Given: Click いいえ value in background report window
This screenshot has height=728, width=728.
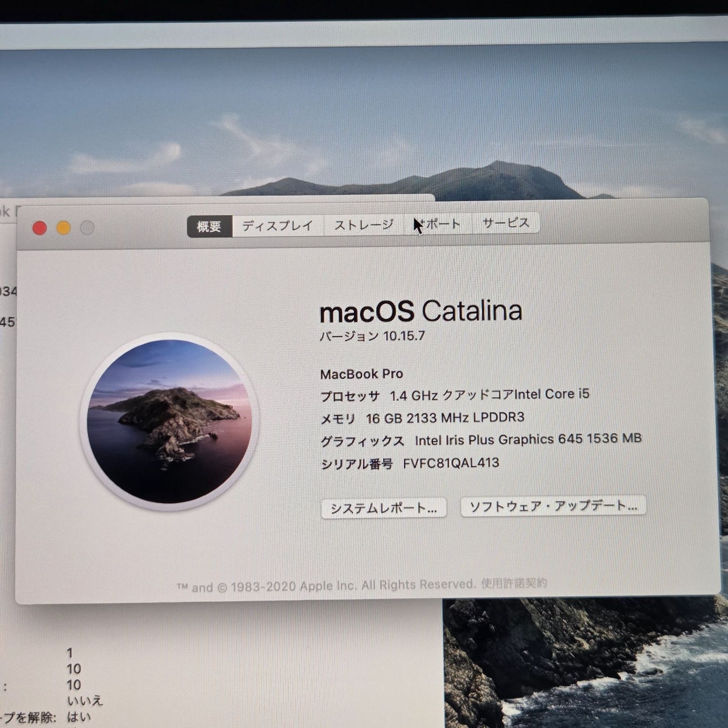Looking at the screenshot, I should tap(85, 701).
